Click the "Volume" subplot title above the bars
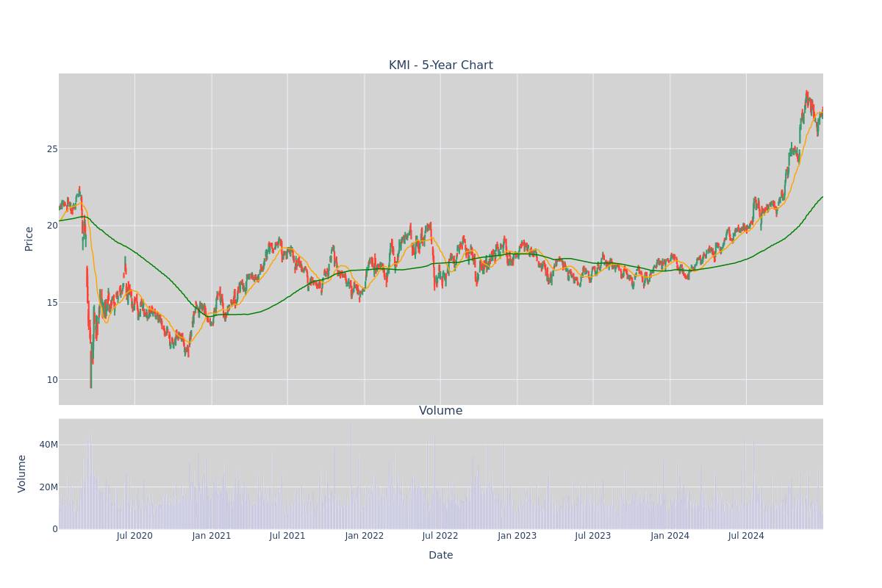This screenshot has height=588, width=882. point(441,411)
